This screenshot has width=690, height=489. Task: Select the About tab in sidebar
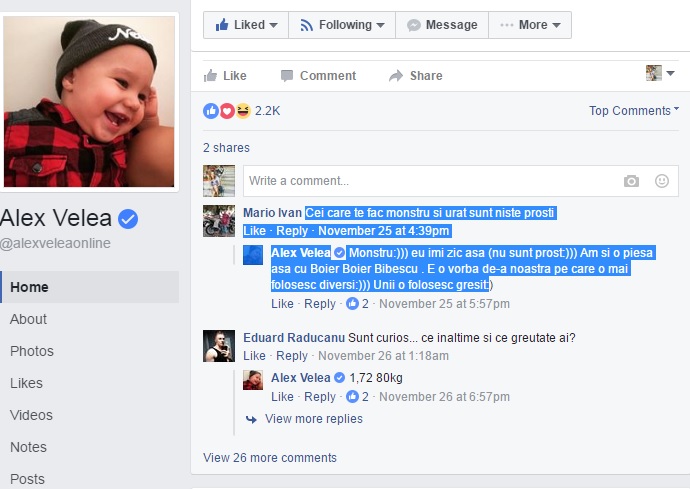pyautogui.click(x=28, y=319)
